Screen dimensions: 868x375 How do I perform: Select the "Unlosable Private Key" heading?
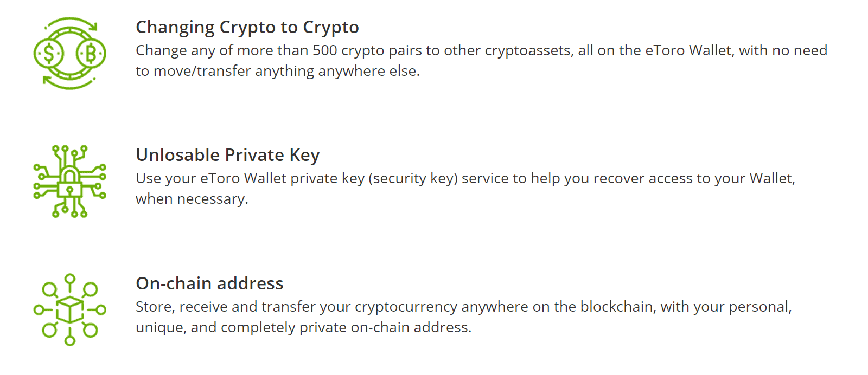(x=228, y=155)
